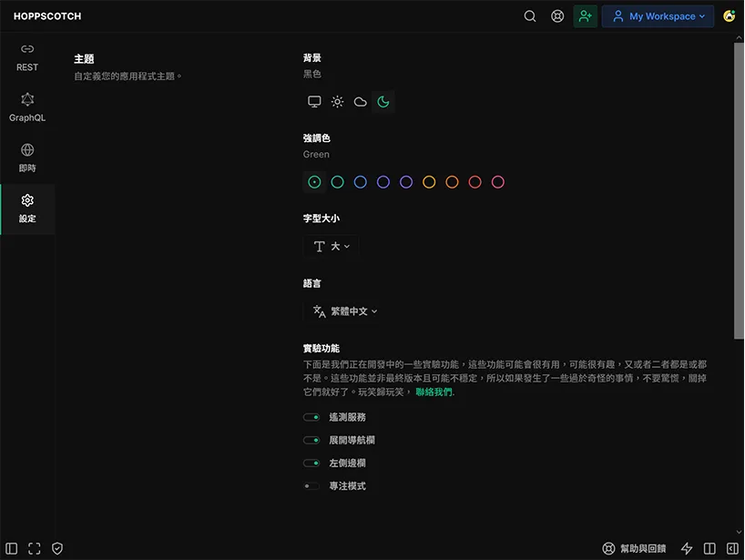Image resolution: width=745 pixels, height=560 pixels.
Task: Switch to the REST sidebar tab
Action: (27, 56)
